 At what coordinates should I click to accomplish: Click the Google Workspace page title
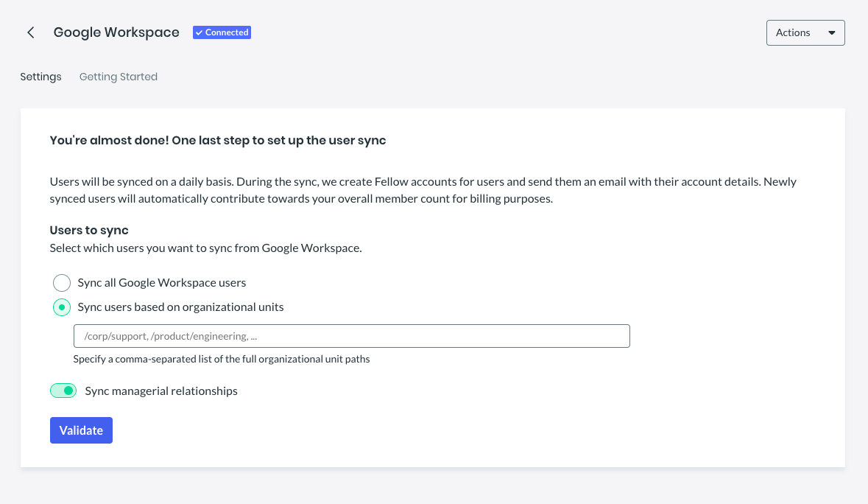pyautogui.click(x=116, y=32)
